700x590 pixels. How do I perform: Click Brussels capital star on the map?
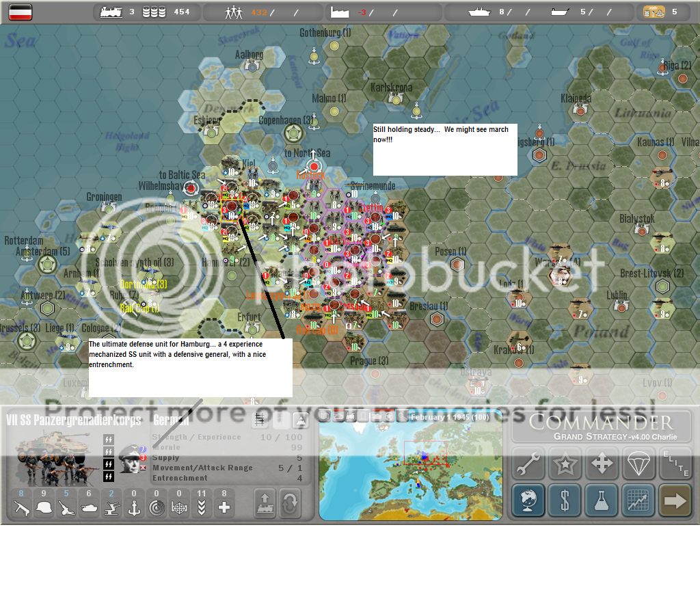pyautogui.click(x=27, y=340)
